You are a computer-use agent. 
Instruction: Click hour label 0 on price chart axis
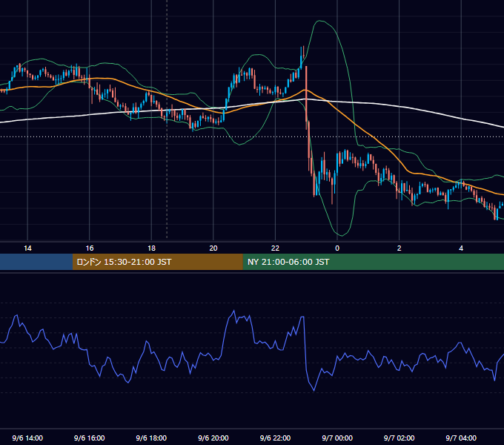(337, 248)
